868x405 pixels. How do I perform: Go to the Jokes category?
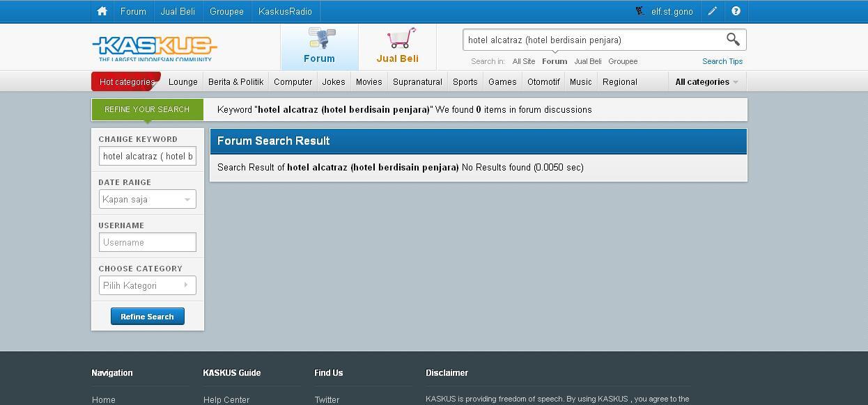[334, 81]
